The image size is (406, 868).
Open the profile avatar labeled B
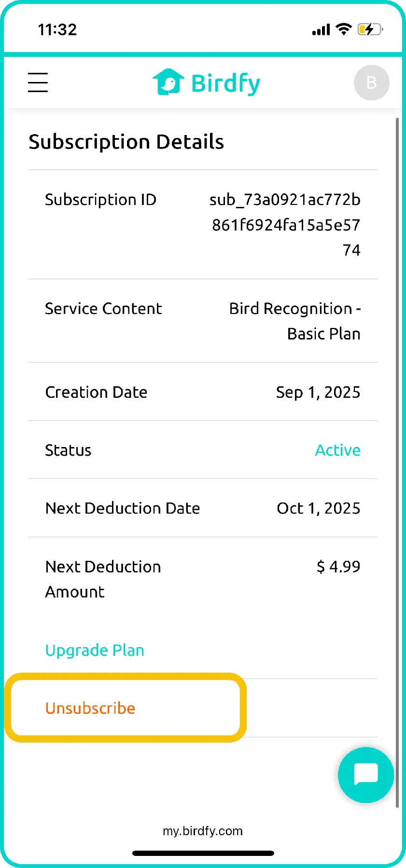[x=371, y=83]
